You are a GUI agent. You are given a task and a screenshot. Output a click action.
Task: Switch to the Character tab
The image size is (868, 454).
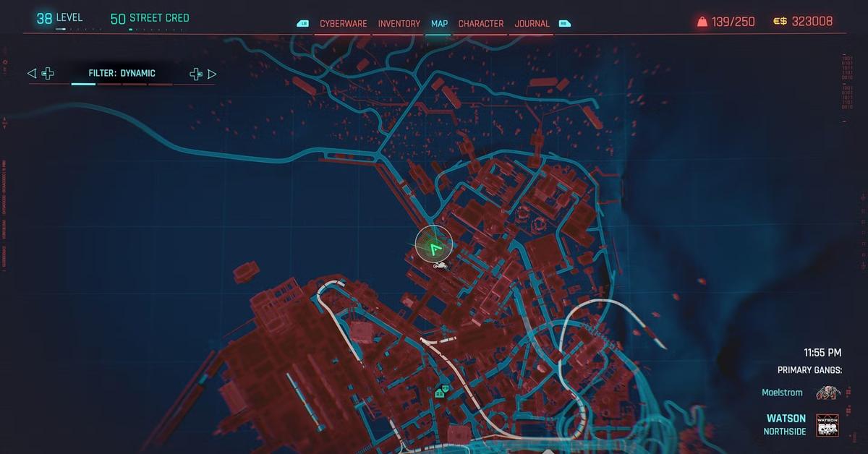coord(480,23)
